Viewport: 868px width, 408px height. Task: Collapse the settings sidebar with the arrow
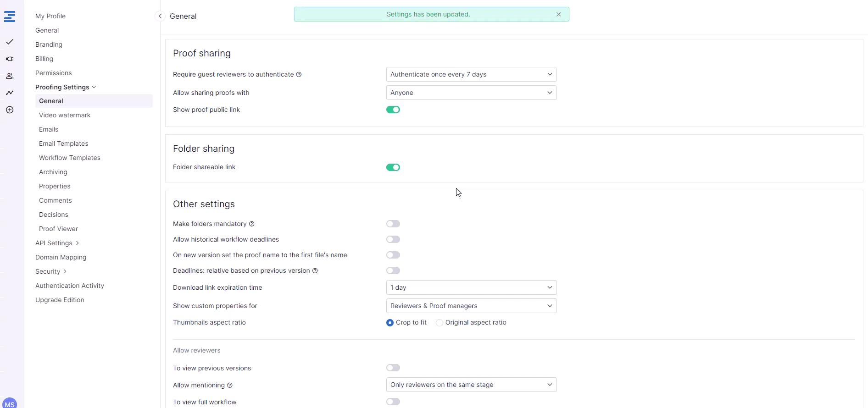pyautogui.click(x=160, y=16)
